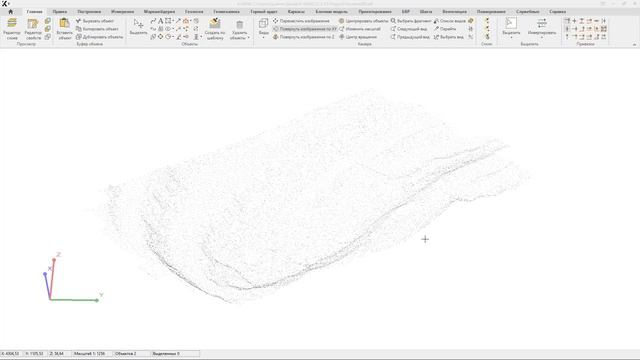Click the home icon tab
Screen dimensions: 640x360
click(11, 11)
